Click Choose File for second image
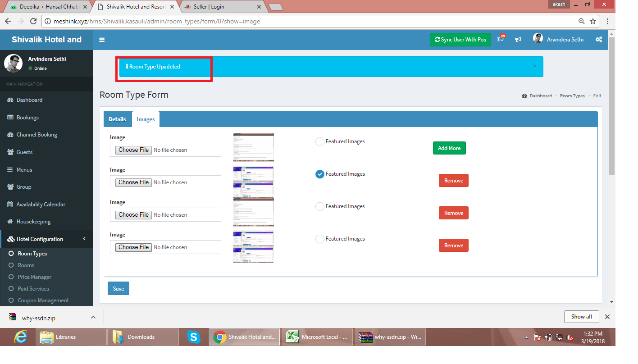This screenshot has width=638, height=364. click(x=133, y=182)
